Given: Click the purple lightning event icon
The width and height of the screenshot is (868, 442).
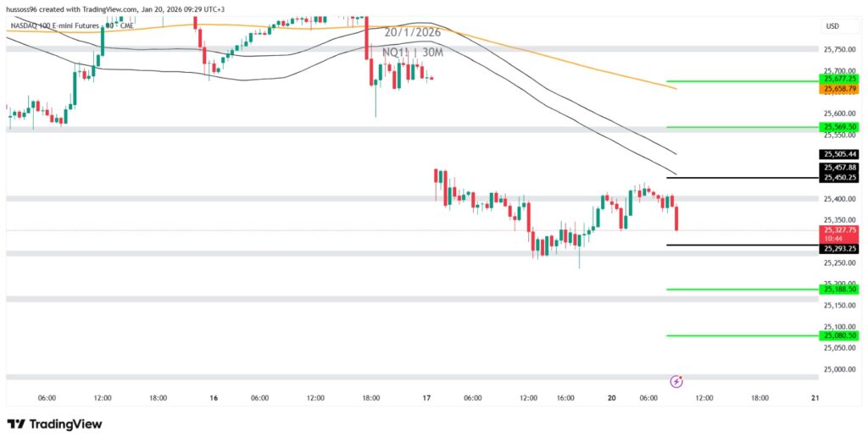Looking at the screenshot, I should click(x=676, y=381).
